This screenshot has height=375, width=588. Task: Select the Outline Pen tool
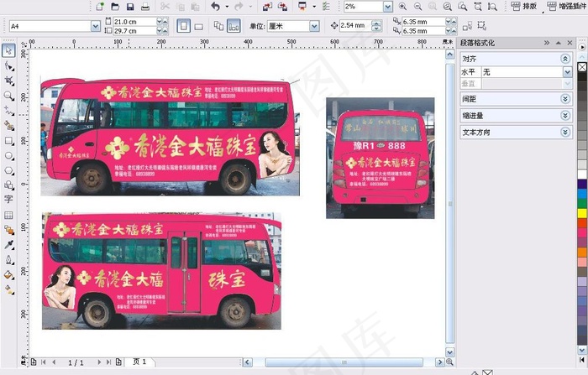click(x=8, y=260)
